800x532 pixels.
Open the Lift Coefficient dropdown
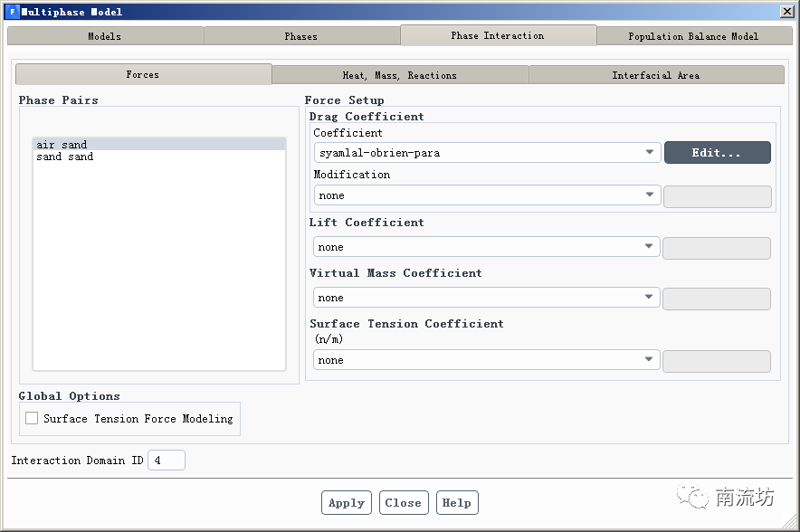click(486, 247)
